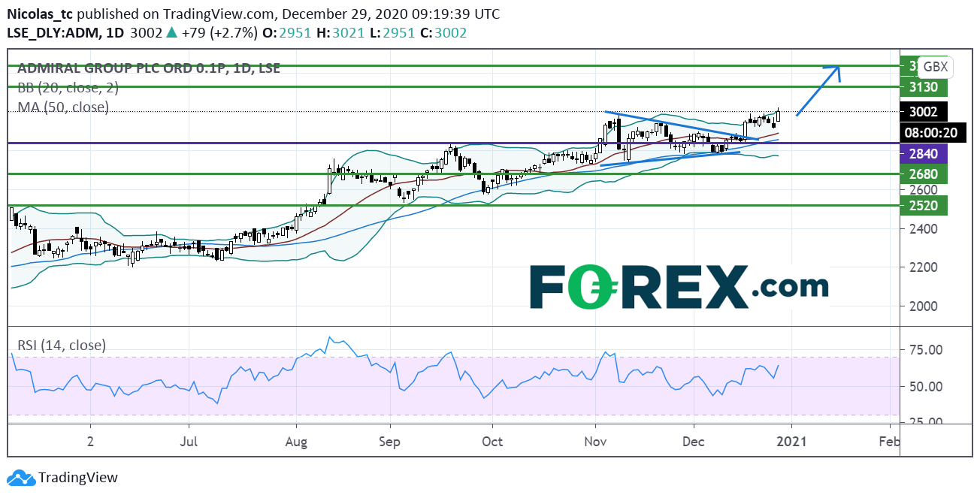Click the FOREX.com watermark logo
The image size is (980, 498).
pos(679,287)
